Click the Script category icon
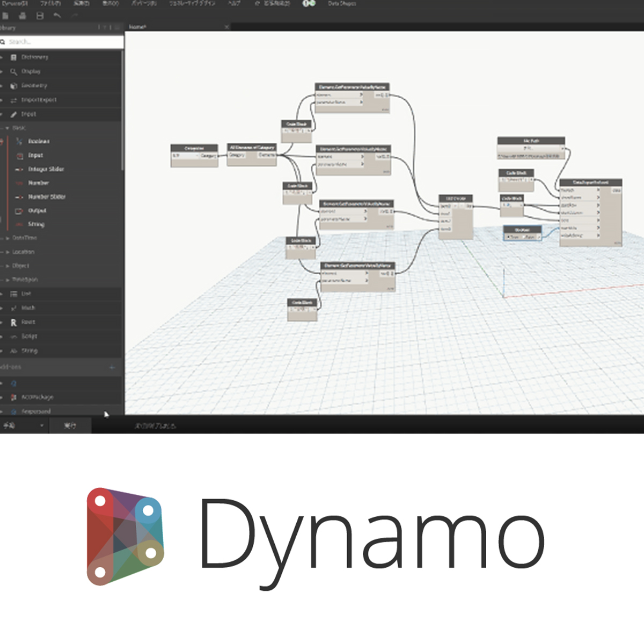 (14, 336)
